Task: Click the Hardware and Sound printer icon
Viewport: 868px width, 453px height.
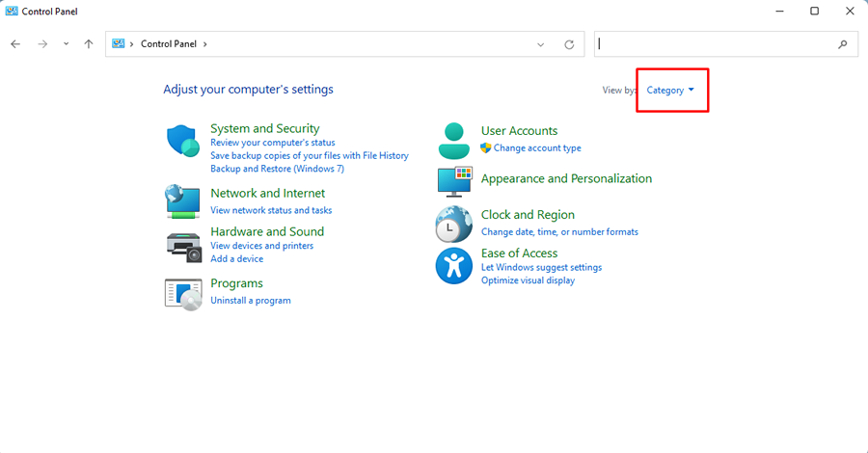Action: [182, 247]
